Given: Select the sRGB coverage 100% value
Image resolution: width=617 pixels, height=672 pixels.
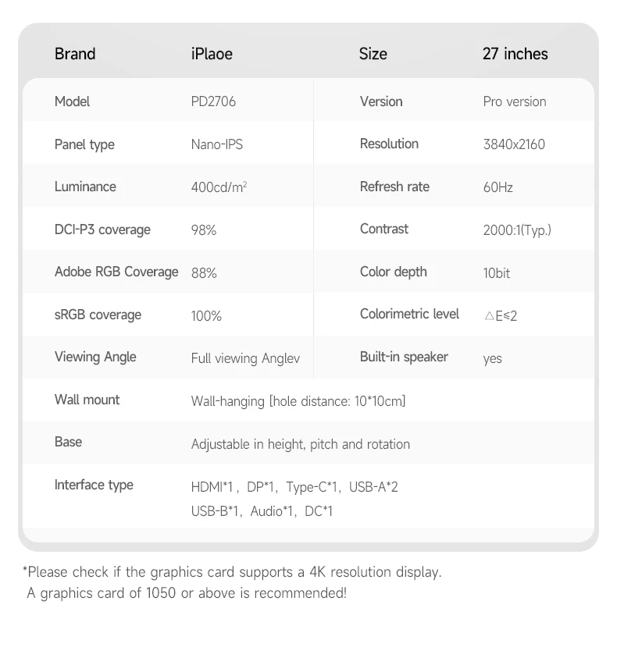Looking at the screenshot, I should (x=206, y=316).
